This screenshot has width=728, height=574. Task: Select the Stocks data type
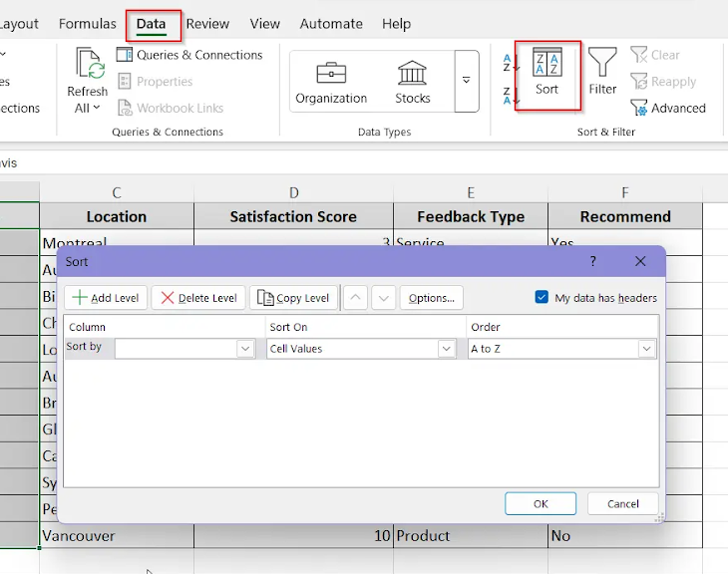(412, 82)
